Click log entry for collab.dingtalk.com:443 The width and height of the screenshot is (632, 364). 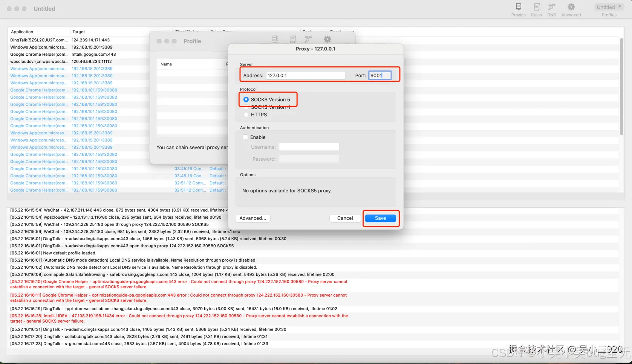[139, 337]
